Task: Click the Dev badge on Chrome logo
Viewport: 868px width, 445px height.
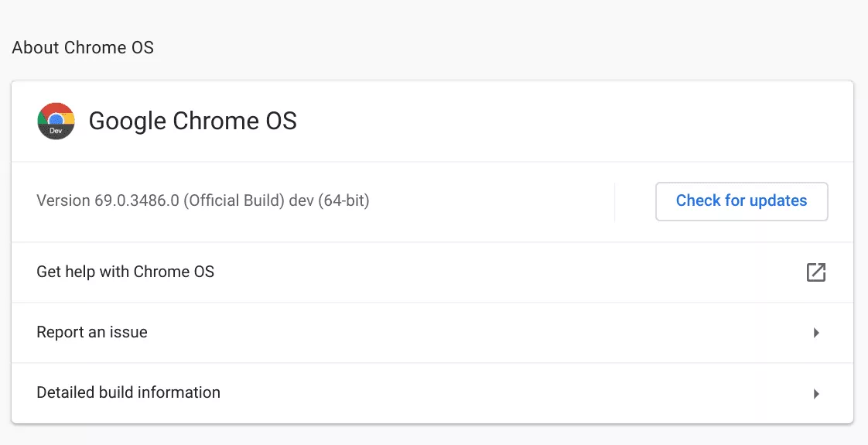Action: (x=56, y=132)
